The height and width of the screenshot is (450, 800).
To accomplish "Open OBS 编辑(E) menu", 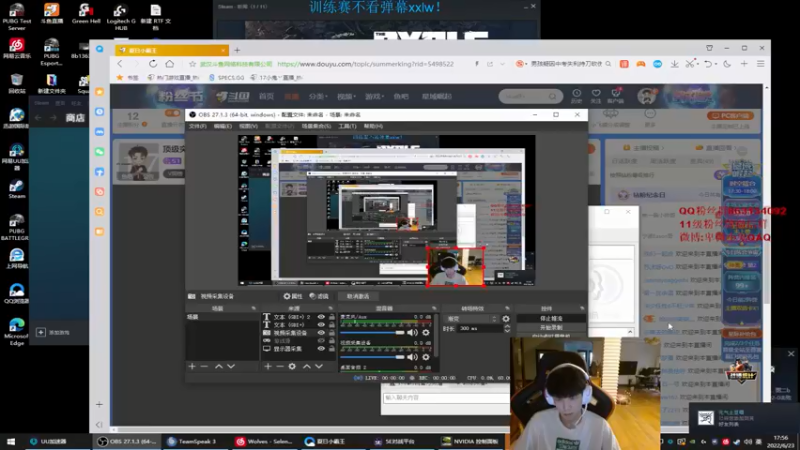I will pyautogui.click(x=222, y=126).
